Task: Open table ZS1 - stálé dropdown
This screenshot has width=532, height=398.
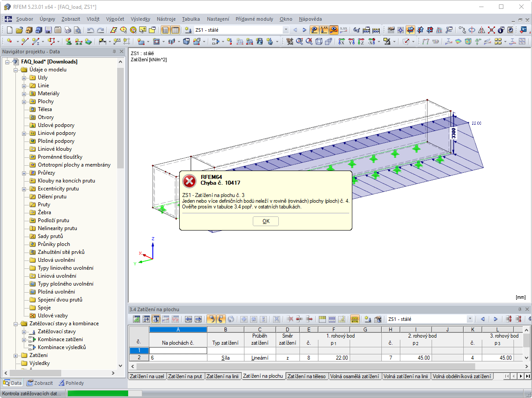Action: pyautogui.click(x=470, y=319)
